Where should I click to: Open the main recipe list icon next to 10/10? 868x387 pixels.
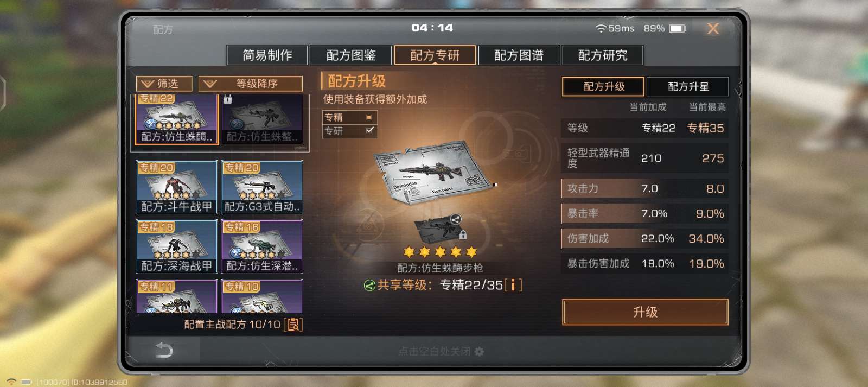click(x=293, y=325)
